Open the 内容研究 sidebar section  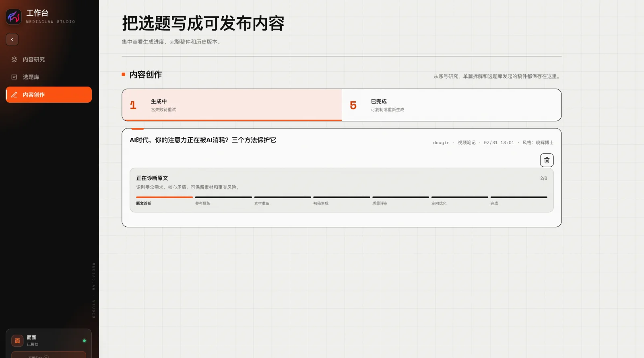(x=49, y=59)
